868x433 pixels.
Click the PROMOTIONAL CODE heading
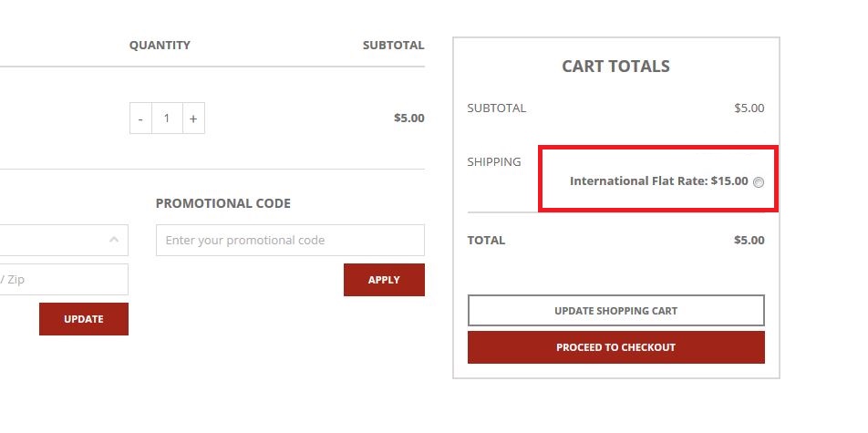[x=223, y=203]
